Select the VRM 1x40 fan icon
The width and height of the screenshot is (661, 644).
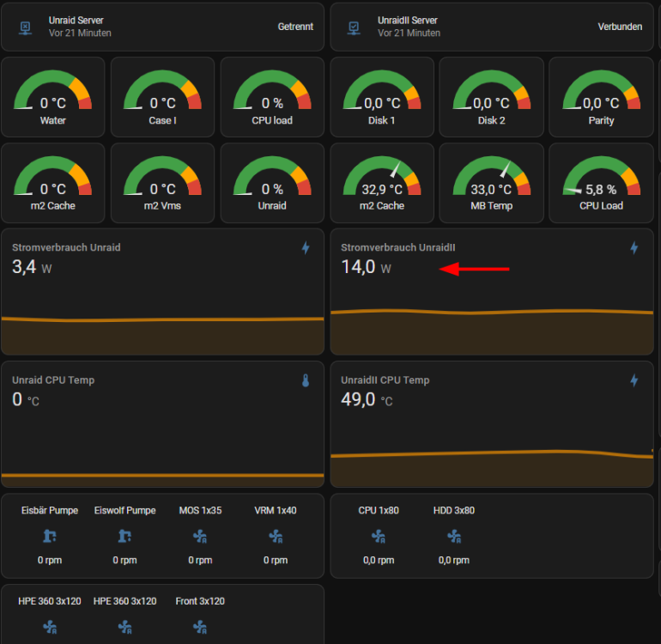click(276, 537)
